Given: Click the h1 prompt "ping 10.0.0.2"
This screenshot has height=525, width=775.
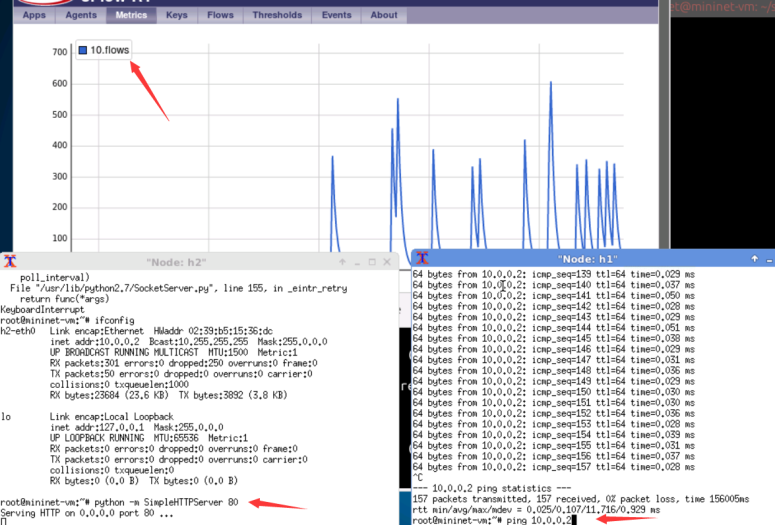Looking at the screenshot, I should tap(492, 520).
